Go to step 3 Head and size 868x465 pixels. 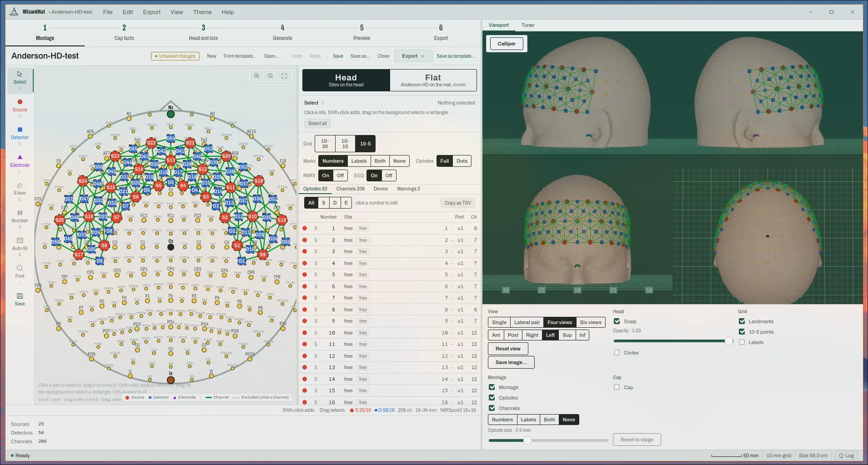click(203, 33)
